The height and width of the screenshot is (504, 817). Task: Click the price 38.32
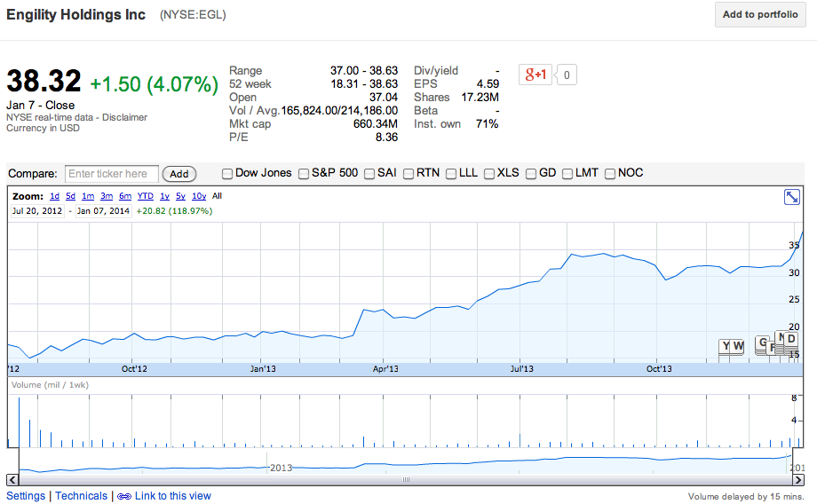tap(44, 82)
